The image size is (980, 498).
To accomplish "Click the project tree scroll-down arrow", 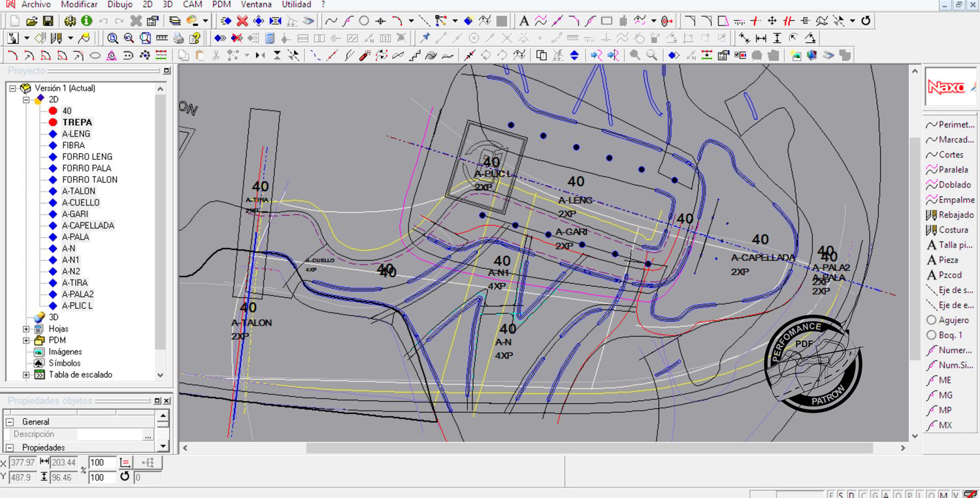I will [161, 375].
